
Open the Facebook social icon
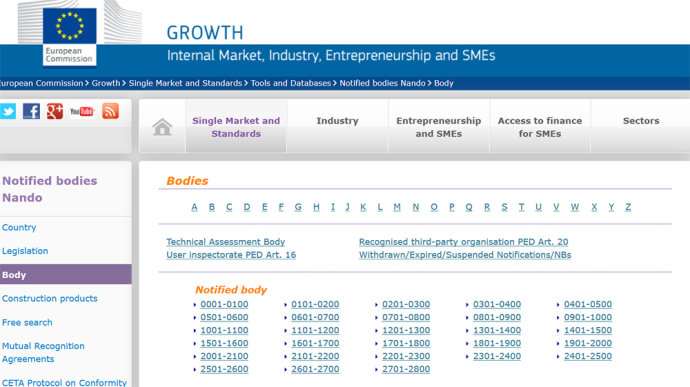point(31,111)
